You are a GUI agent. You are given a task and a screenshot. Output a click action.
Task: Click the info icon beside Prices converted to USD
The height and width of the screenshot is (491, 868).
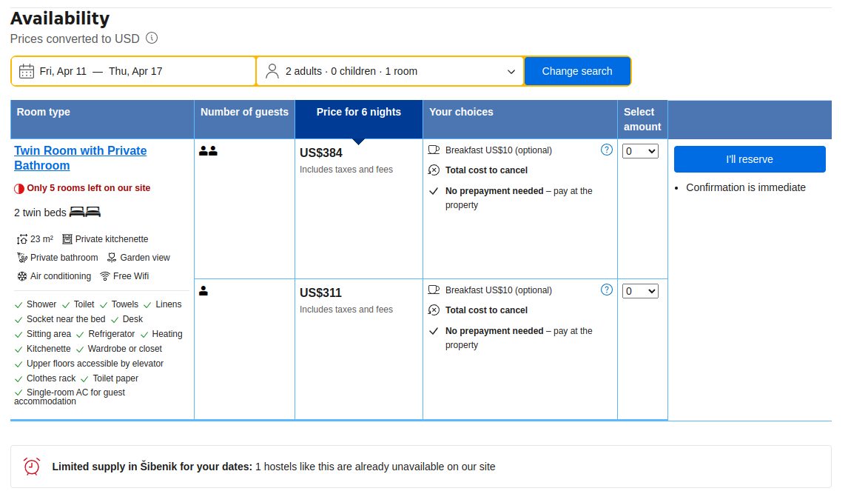(x=152, y=38)
